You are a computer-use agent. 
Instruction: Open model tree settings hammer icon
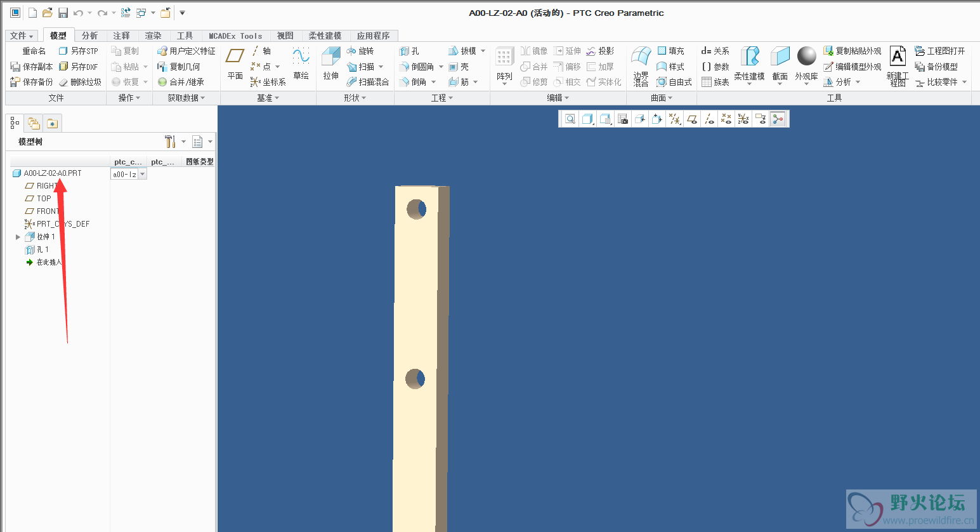(170, 142)
